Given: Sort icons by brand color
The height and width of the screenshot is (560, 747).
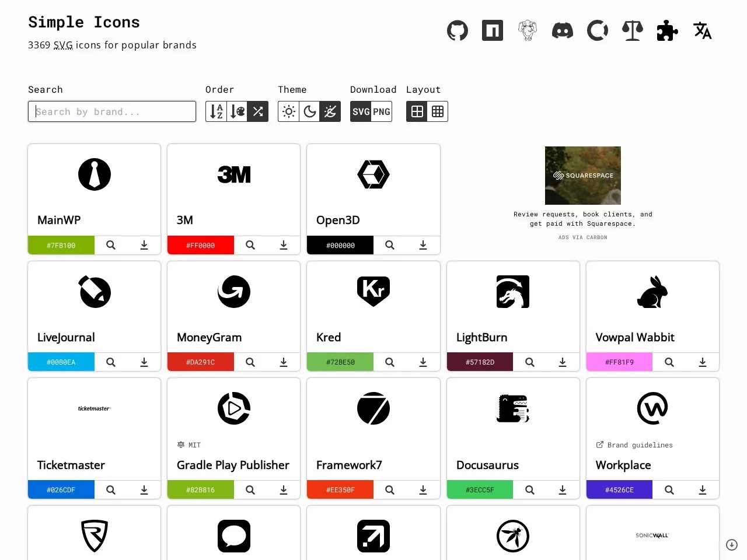Looking at the screenshot, I should (237, 111).
